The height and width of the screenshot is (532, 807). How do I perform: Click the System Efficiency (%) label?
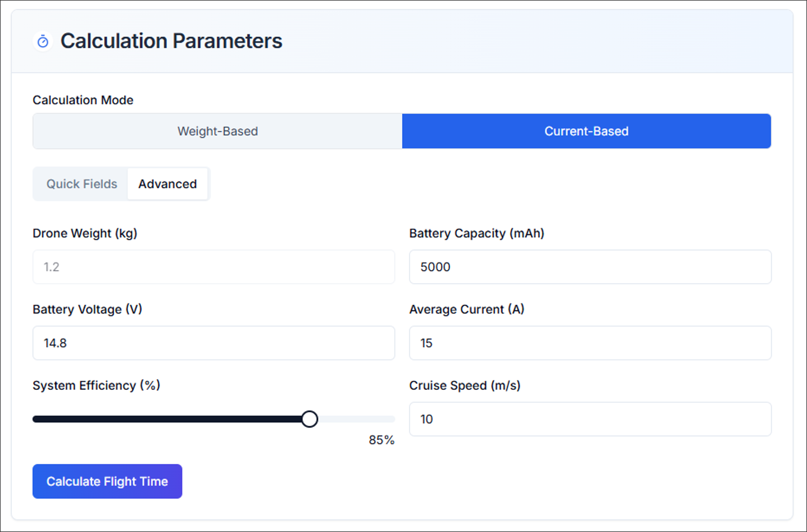(x=96, y=385)
